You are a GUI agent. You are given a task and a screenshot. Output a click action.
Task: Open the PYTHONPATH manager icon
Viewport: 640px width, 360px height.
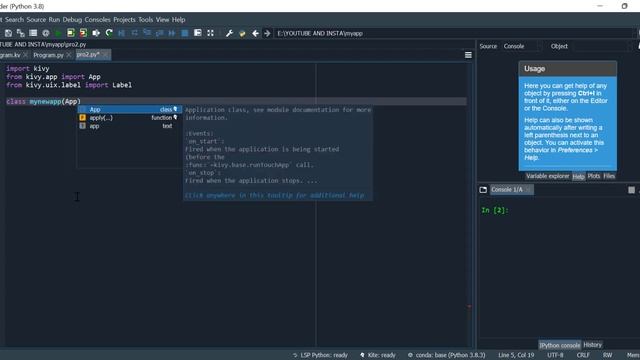pos(242,33)
